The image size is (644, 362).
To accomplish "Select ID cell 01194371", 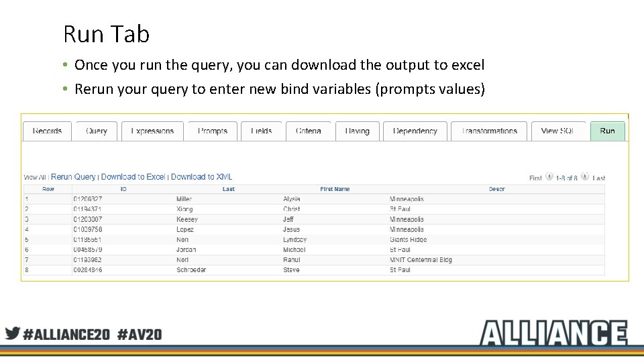I will [x=87, y=209].
